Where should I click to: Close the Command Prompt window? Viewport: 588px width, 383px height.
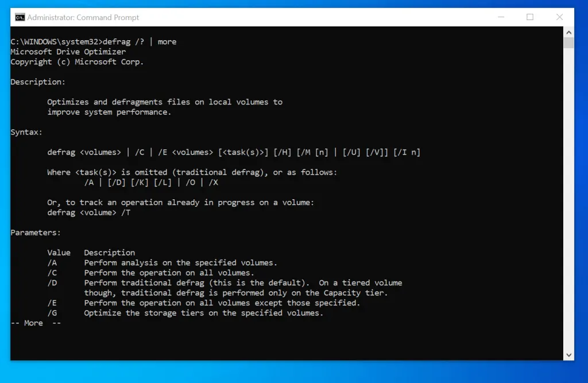pyautogui.click(x=560, y=17)
